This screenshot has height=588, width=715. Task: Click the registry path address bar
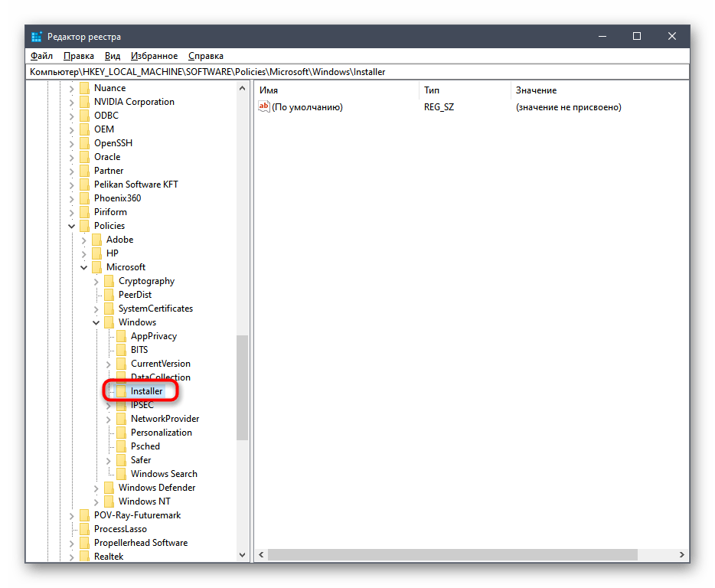[x=358, y=72]
